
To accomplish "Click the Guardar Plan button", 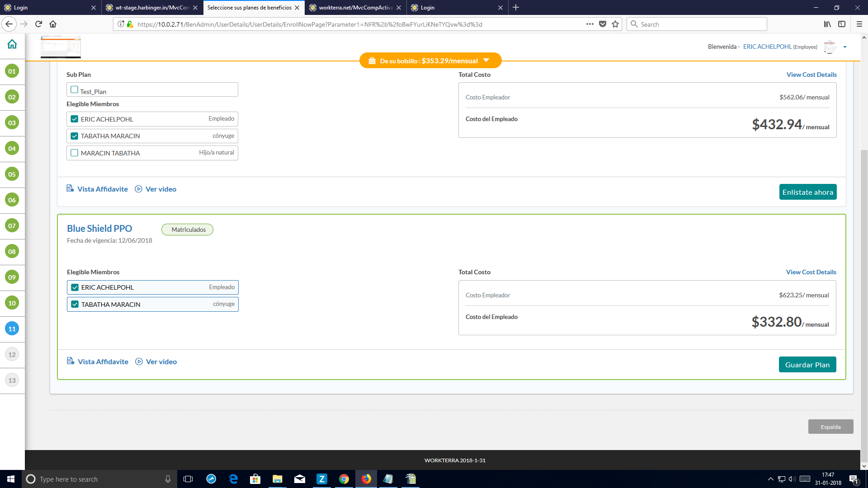I will (807, 365).
